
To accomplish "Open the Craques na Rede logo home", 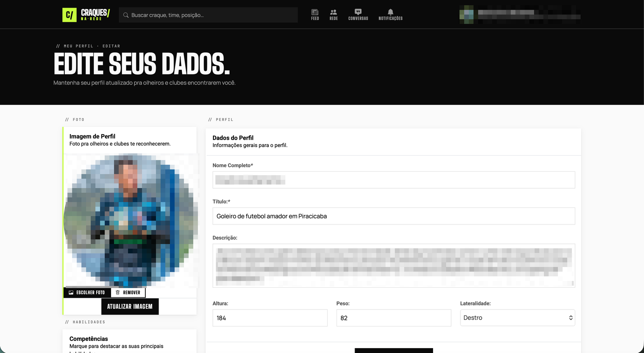I will tap(86, 15).
